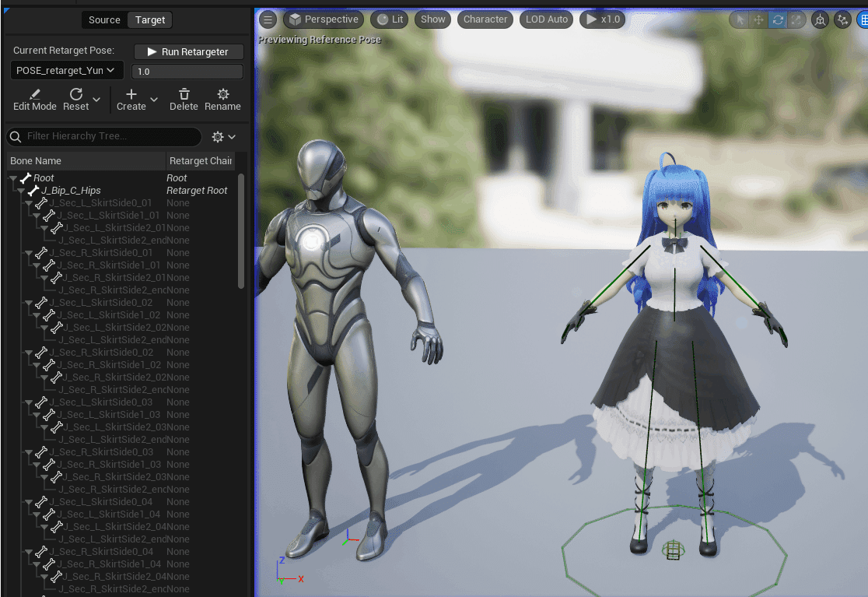Open the Perspective view dropdown
This screenshot has width=868, height=597.
coord(323,19)
